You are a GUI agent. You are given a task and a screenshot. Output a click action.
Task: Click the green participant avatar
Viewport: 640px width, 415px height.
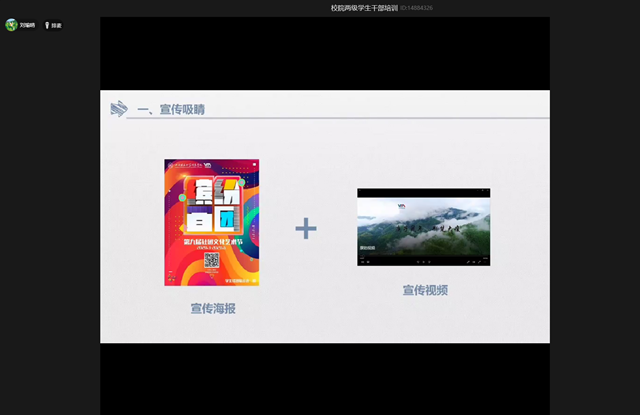(x=11, y=25)
